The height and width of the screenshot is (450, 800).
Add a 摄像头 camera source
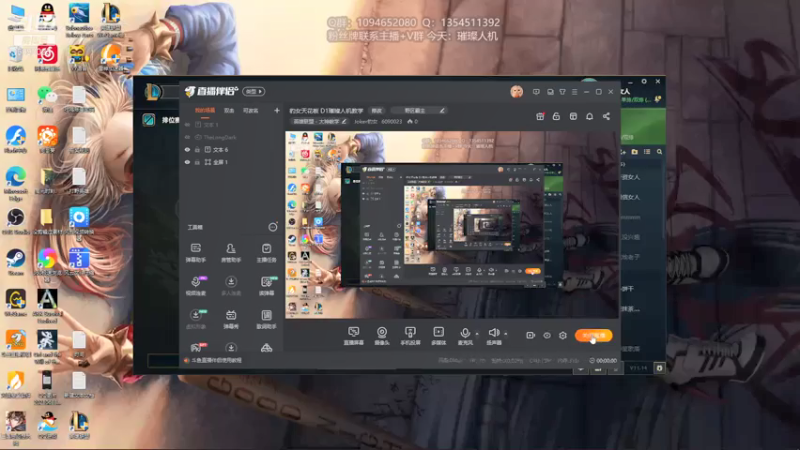(382, 336)
